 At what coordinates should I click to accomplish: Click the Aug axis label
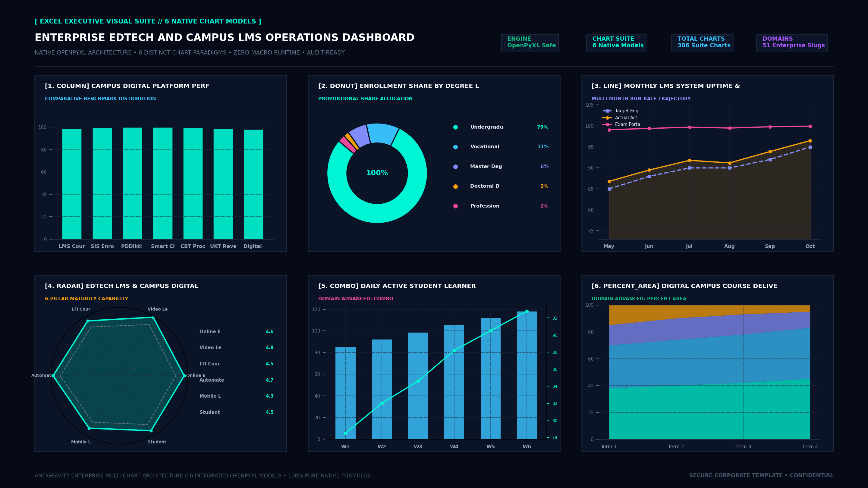(729, 246)
